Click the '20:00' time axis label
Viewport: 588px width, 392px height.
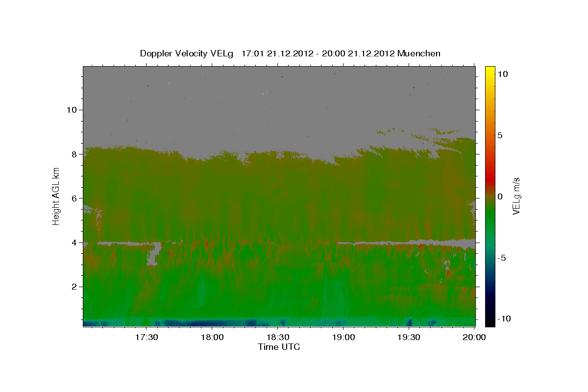(474, 338)
